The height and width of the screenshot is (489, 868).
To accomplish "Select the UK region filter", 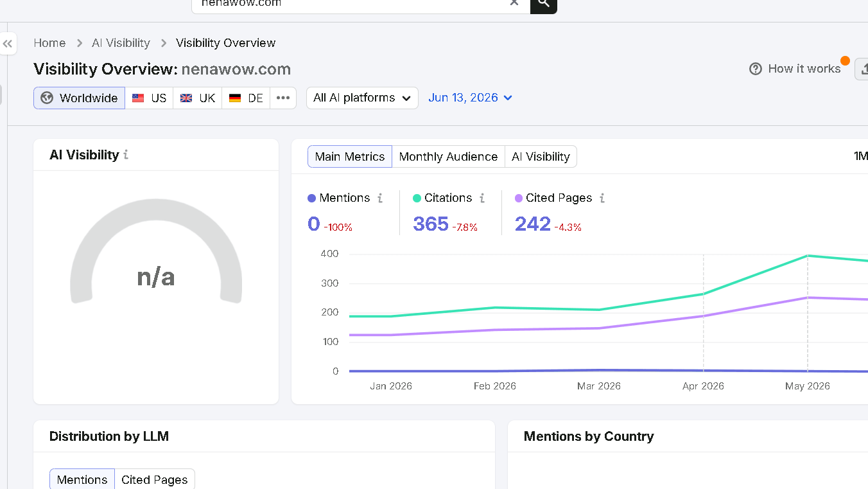I will 198,98.
